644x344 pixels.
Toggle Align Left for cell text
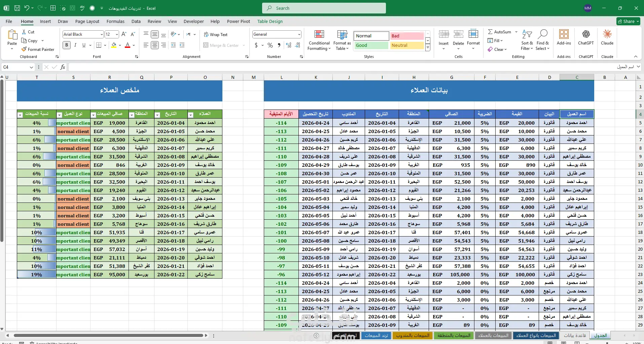tap(146, 45)
